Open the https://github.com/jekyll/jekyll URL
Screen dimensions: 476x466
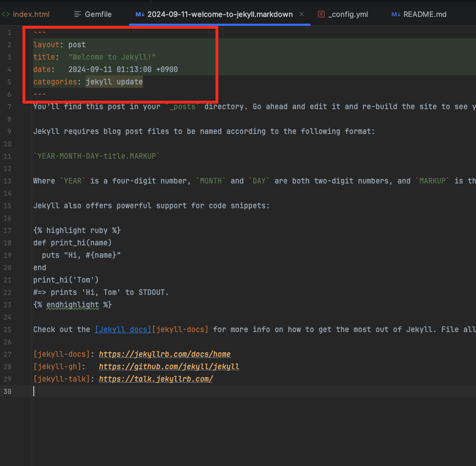point(169,367)
